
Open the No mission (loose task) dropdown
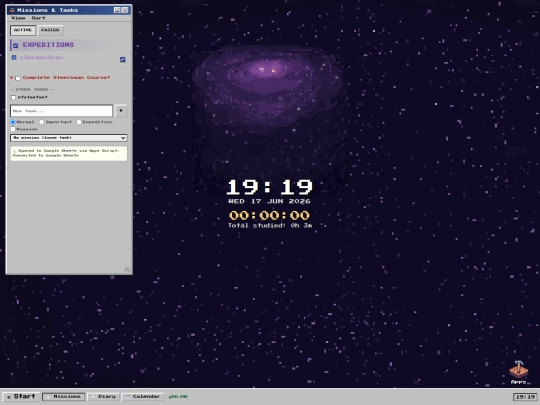(69, 138)
